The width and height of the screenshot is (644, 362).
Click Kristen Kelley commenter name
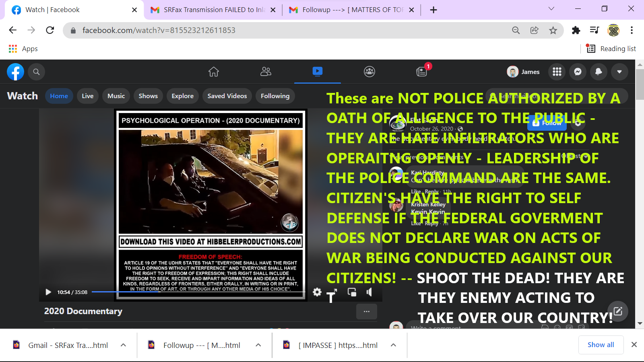[x=428, y=204]
